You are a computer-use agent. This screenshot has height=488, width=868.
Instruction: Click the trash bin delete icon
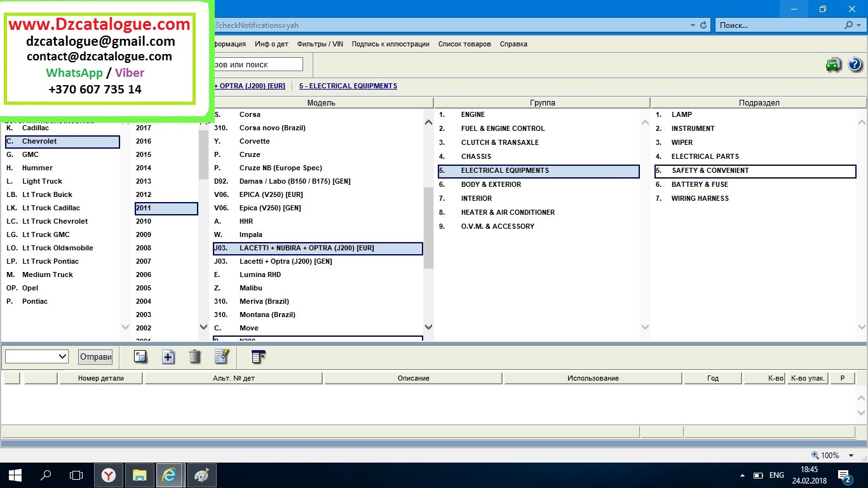195,356
